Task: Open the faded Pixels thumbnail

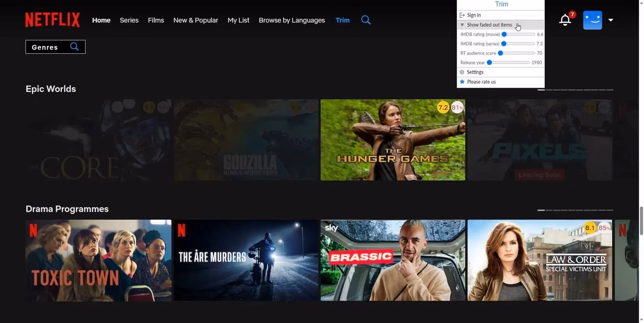Action: [540, 140]
